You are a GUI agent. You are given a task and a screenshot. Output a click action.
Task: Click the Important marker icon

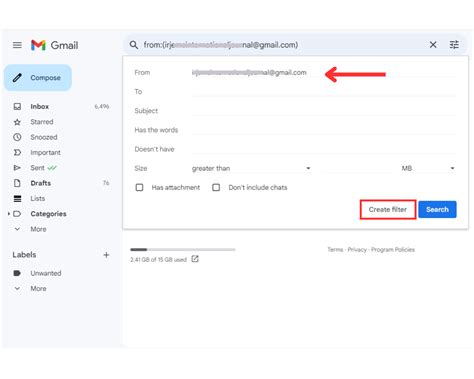point(17,152)
